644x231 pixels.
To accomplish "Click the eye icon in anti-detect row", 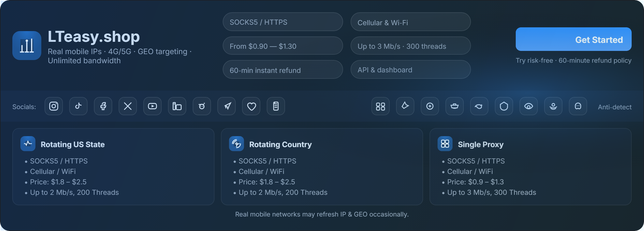I will pos(529,106).
